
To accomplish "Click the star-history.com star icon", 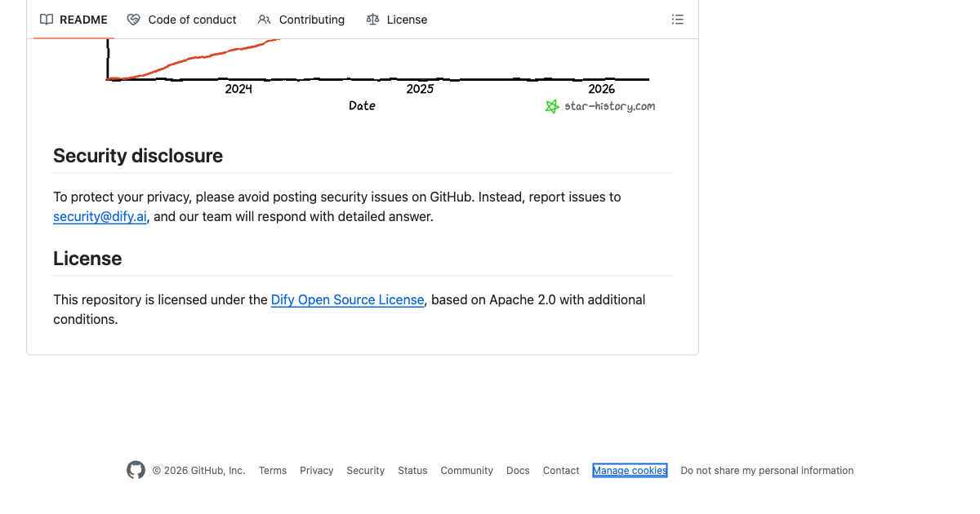I will click(x=552, y=106).
